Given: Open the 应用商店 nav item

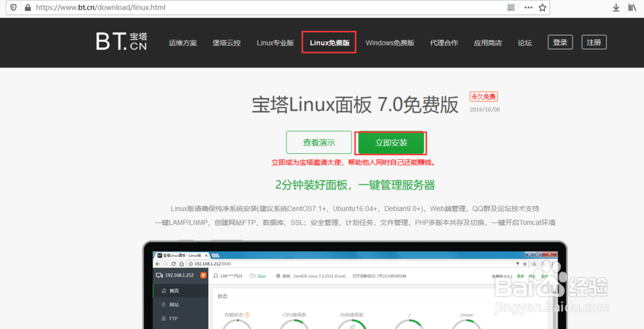Looking at the screenshot, I should pyautogui.click(x=488, y=42).
